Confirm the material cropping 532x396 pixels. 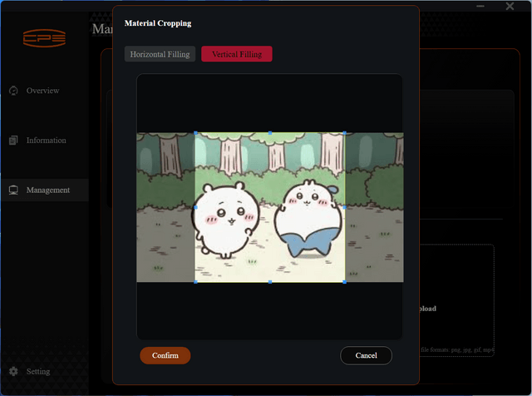click(x=165, y=355)
